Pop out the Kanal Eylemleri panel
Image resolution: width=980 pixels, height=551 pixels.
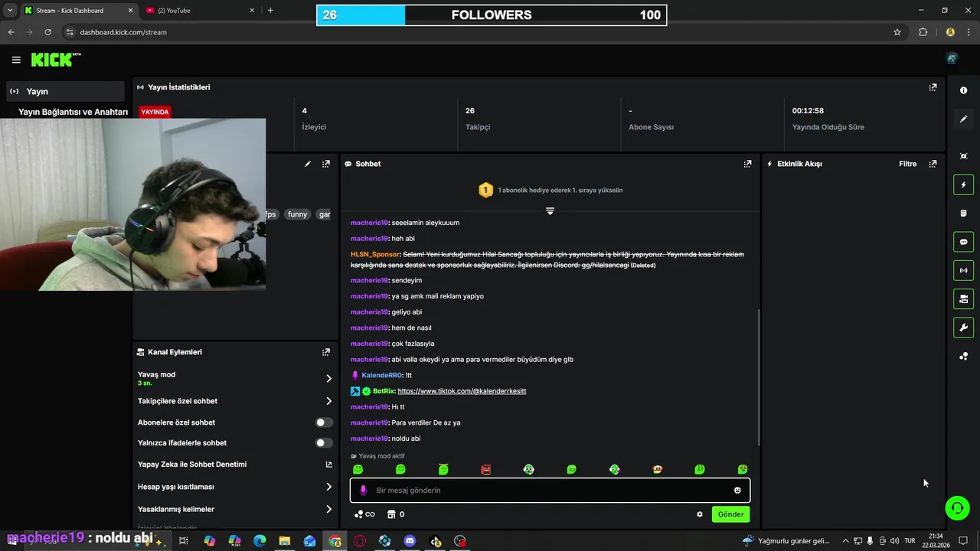(x=326, y=352)
